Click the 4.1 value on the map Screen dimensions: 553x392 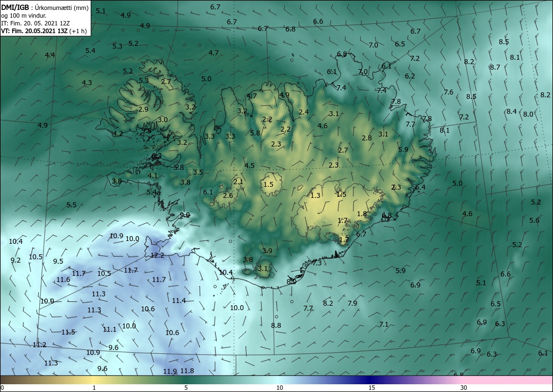[153, 175]
